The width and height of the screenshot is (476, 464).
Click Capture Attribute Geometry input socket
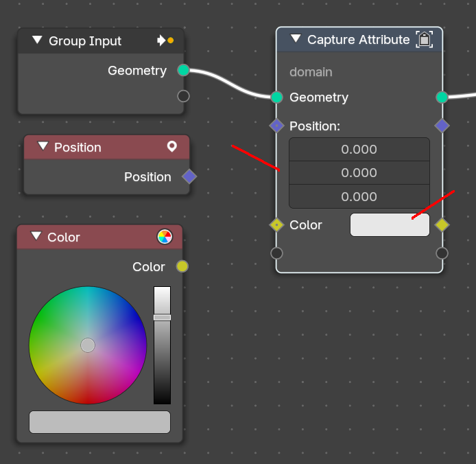click(276, 97)
